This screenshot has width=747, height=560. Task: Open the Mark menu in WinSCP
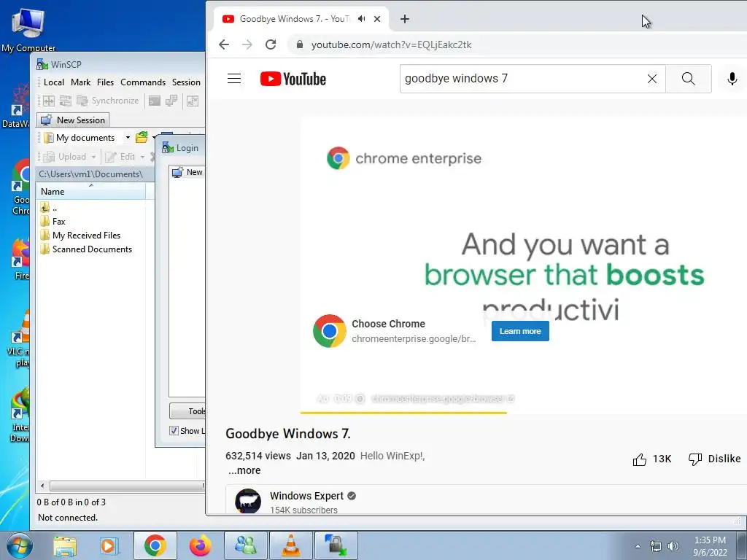80,82
